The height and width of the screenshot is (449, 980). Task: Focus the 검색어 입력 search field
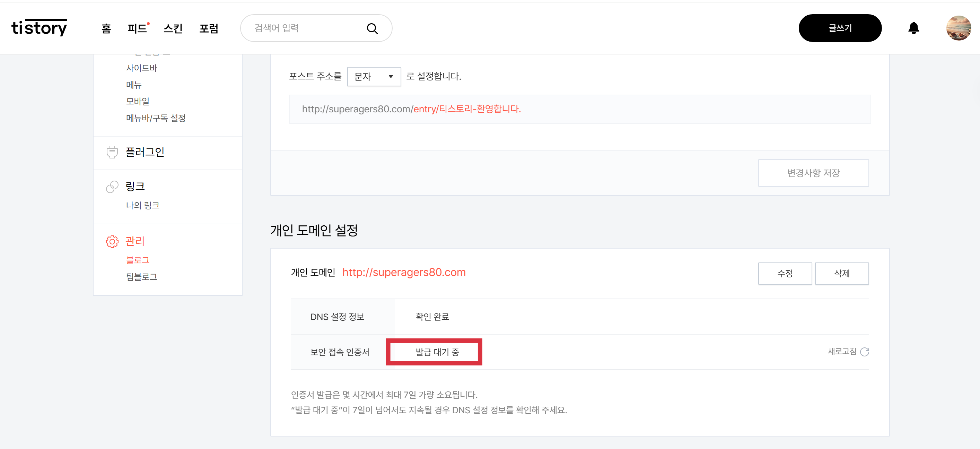coord(304,28)
